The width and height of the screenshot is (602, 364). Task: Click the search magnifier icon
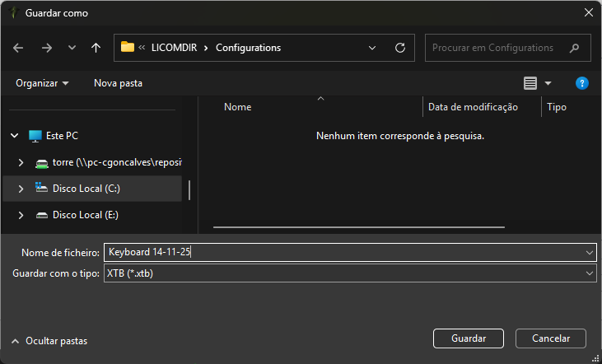pyautogui.click(x=574, y=48)
